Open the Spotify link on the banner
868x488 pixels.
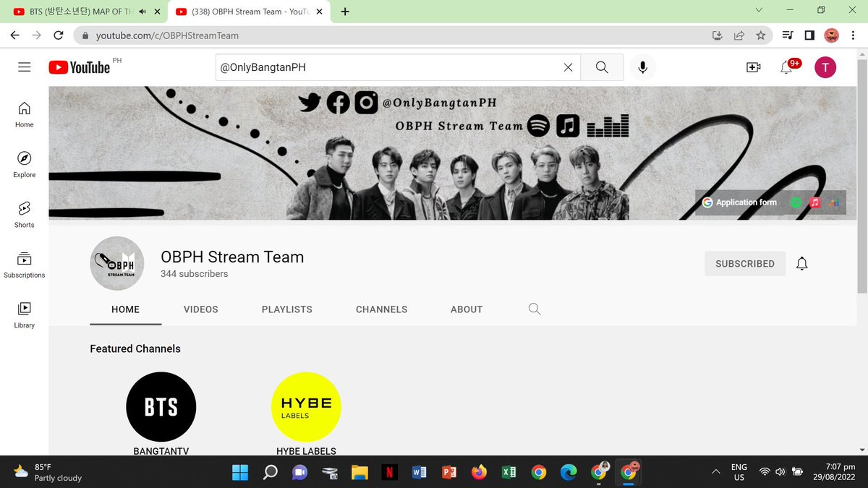point(796,202)
